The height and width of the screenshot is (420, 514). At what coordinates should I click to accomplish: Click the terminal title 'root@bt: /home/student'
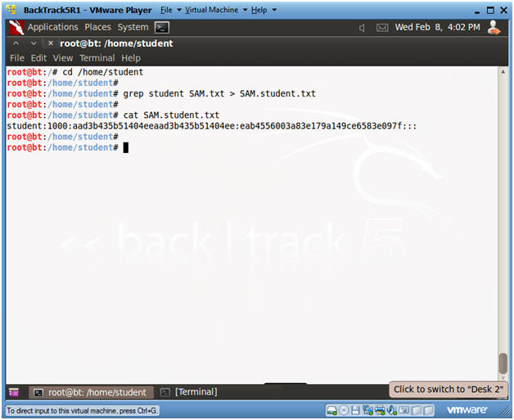(116, 43)
